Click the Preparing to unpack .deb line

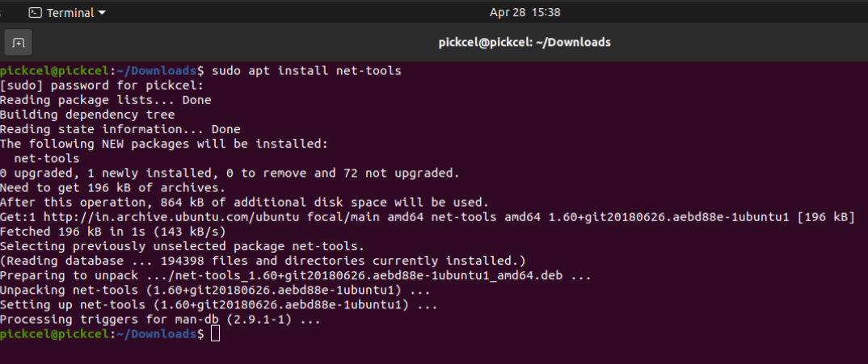(296, 275)
